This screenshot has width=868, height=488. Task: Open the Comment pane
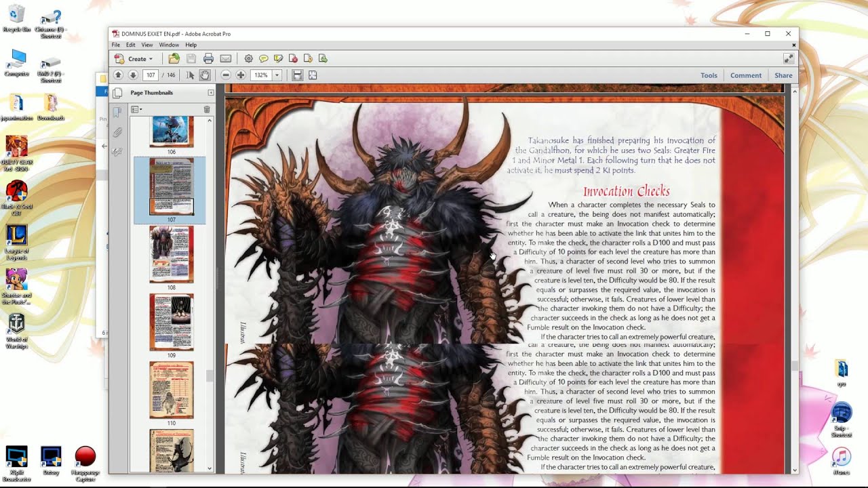[x=746, y=75]
